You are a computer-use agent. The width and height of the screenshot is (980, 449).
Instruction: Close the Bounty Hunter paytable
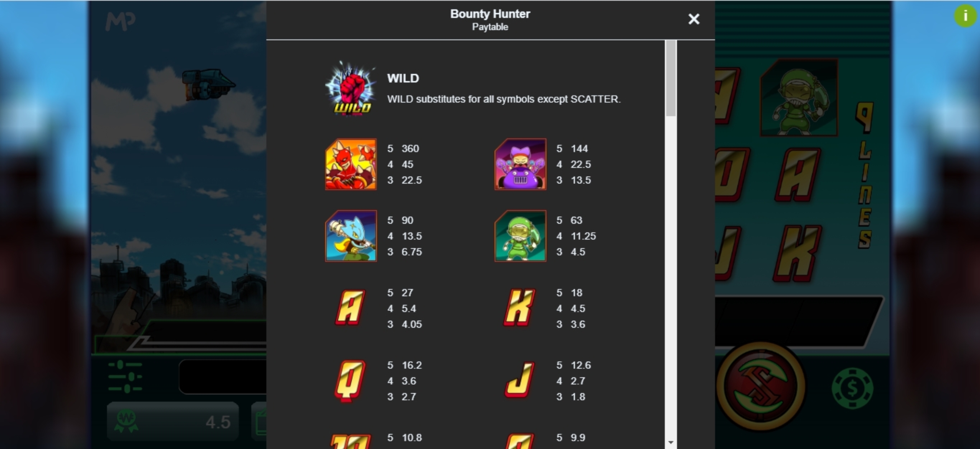(x=694, y=19)
